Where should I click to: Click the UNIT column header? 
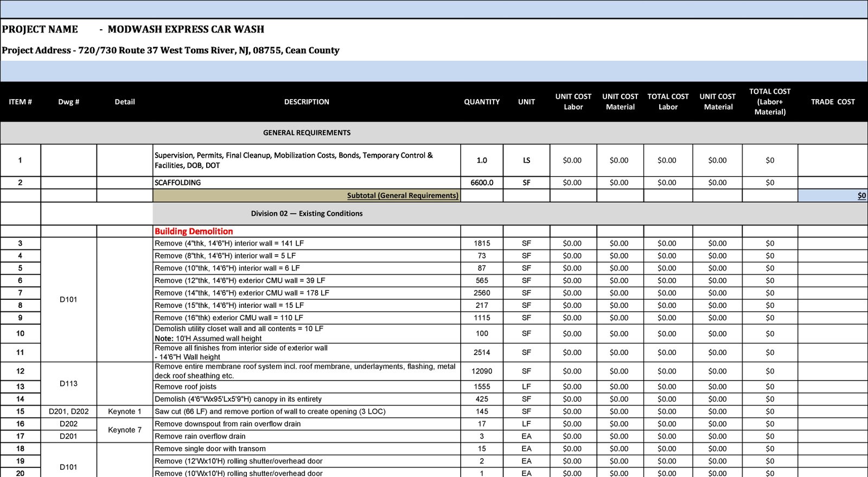(526, 102)
